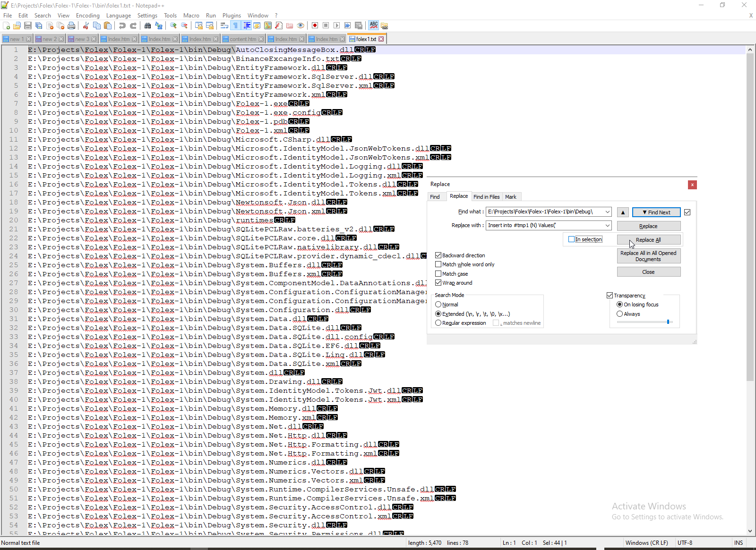Click the Redo arrow icon

click(x=133, y=25)
